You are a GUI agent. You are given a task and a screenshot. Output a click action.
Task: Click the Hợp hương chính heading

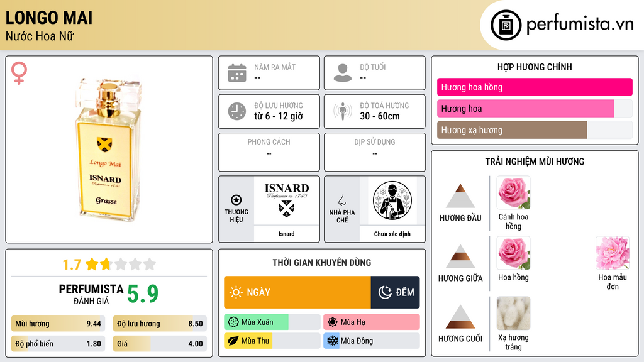535,67
